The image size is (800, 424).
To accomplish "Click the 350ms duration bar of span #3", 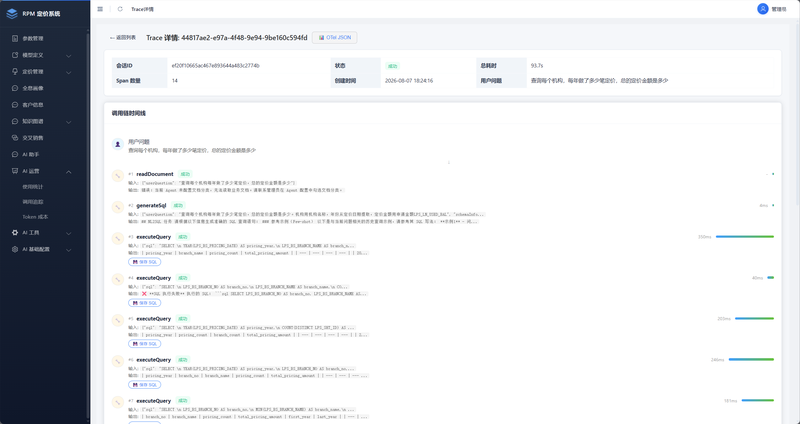I will [745, 237].
